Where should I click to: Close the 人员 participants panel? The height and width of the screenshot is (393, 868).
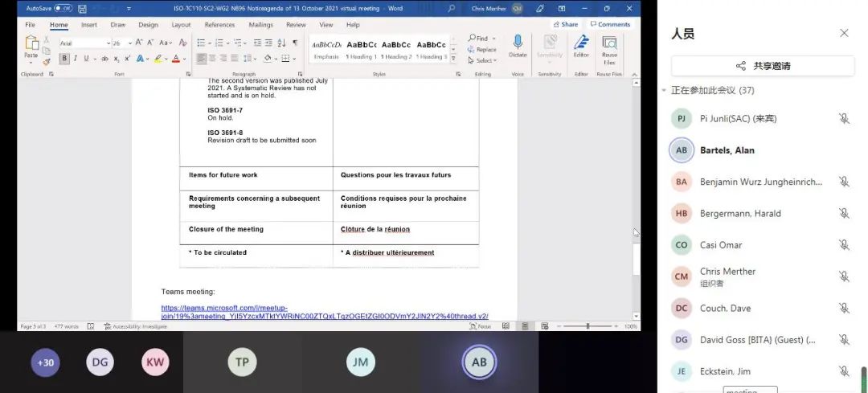[844, 33]
